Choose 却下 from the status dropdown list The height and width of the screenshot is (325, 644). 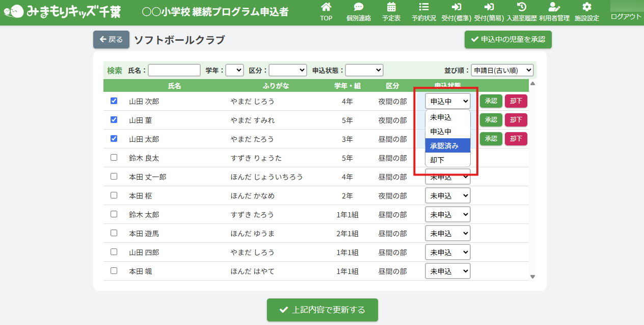447,160
